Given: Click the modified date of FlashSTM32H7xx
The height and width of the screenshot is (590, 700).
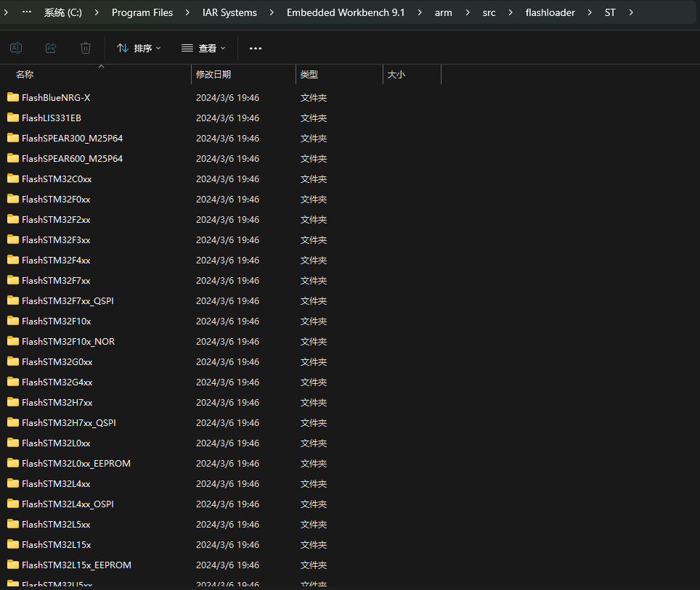Looking at the screenshot, I should 228,402.
